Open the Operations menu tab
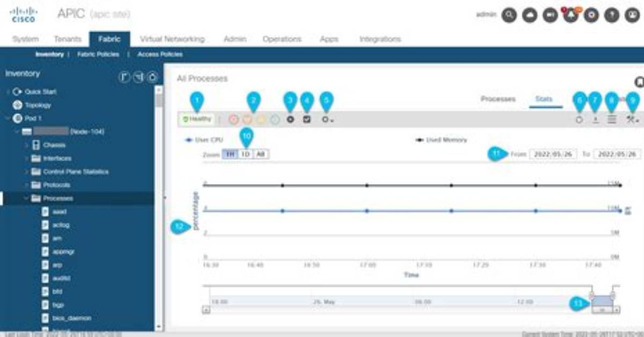 (x=282, y=39)
